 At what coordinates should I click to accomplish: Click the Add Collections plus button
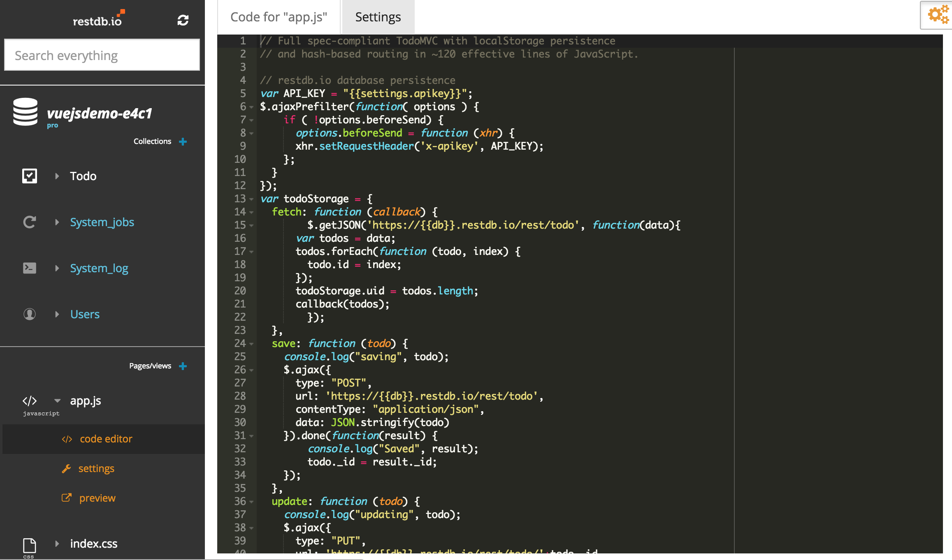click(x=183, y=141)
